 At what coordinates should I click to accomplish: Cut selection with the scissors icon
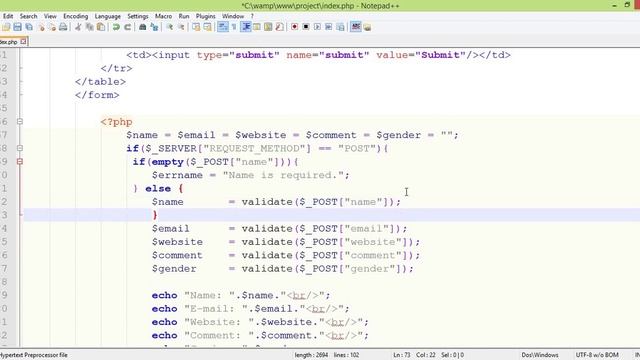[x=78, y=27]
